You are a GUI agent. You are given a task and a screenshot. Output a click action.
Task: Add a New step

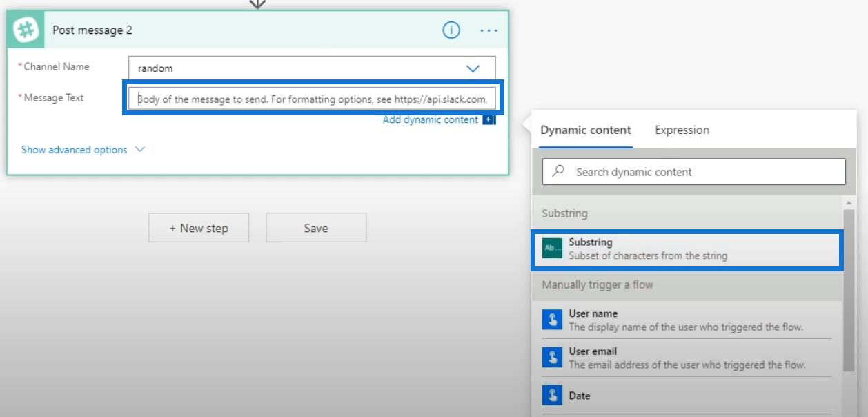pyautogui.click(x=199, y=228)
